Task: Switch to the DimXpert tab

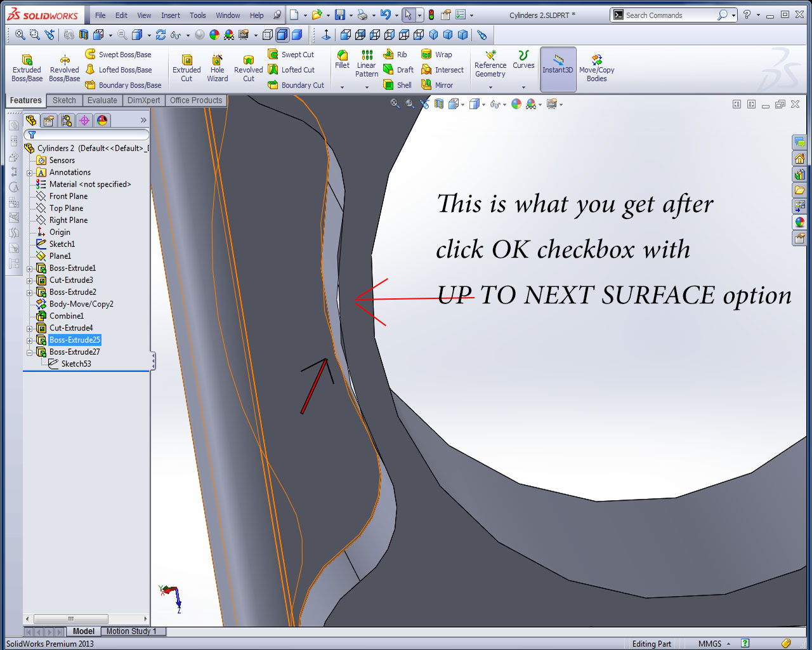Action: pyautogui.click(x=143, y=100)
